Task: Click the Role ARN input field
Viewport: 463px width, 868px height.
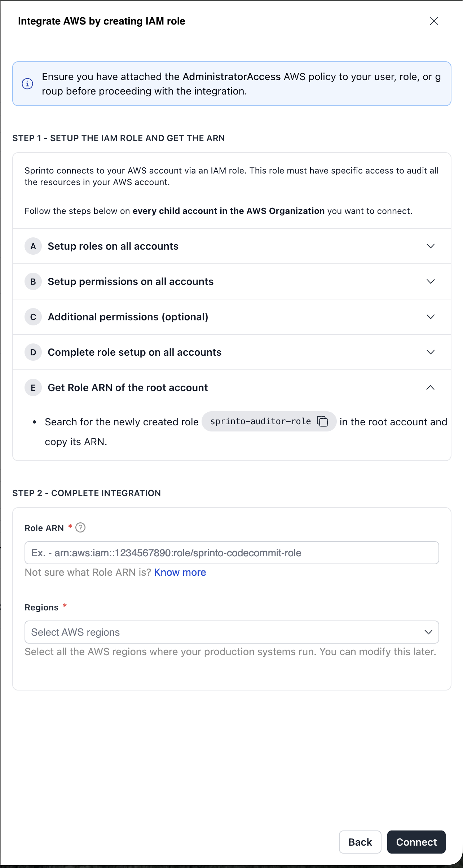Action: [x=231, y=553]
